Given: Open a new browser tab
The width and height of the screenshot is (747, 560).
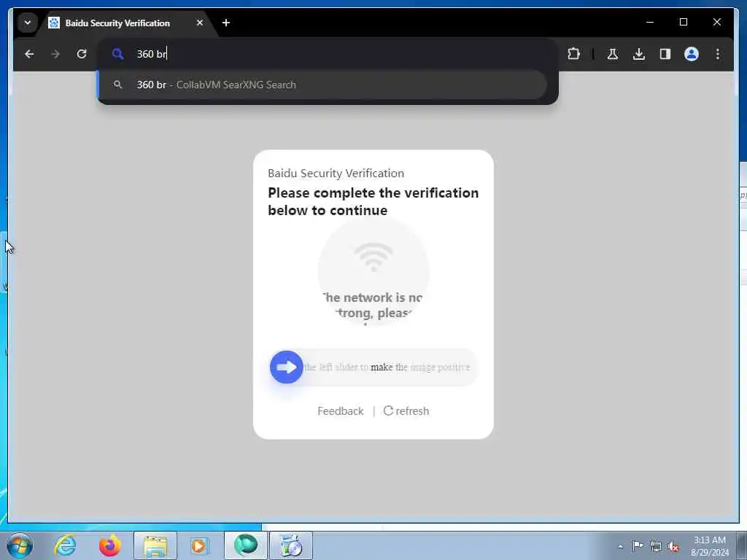Looking at the screenshot, I should coord(226,23).
